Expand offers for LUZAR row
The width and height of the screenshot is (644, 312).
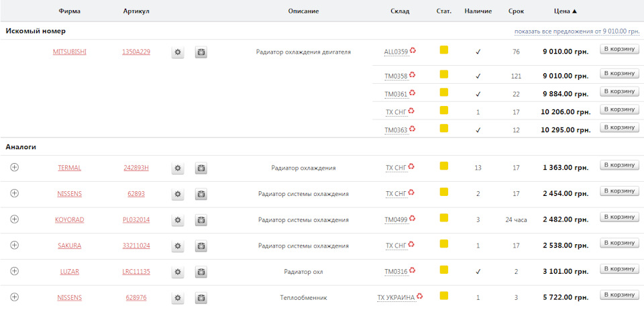(x=14, y=271)
